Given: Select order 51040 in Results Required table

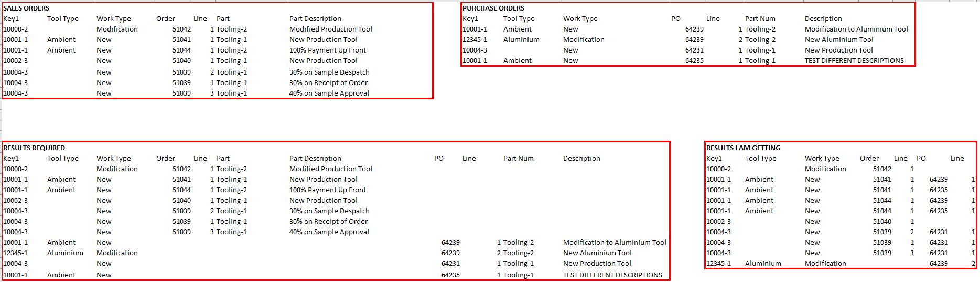Looking at the screenshot, I should [181, 201].
